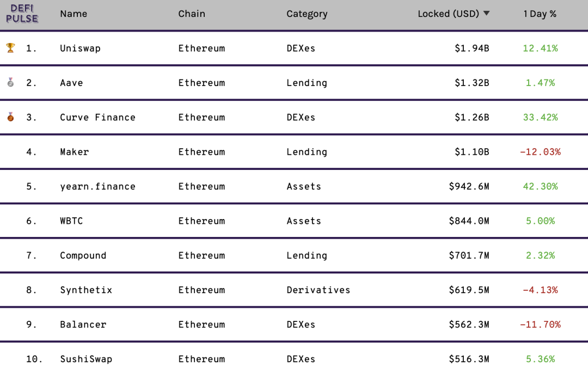
Task: Click the bronze medal icon beside Curve Finance
Action: coord(10,117)
